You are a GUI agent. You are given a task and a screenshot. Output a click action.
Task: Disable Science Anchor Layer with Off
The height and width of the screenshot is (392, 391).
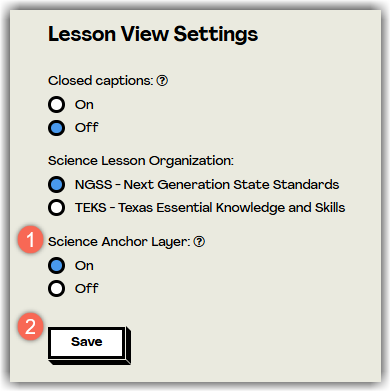pyautogui.click(x=56, y=289)
